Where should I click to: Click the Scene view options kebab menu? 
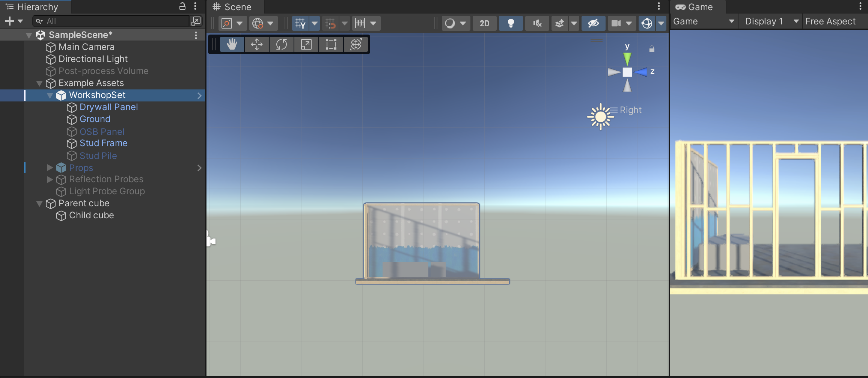(659, 6)
